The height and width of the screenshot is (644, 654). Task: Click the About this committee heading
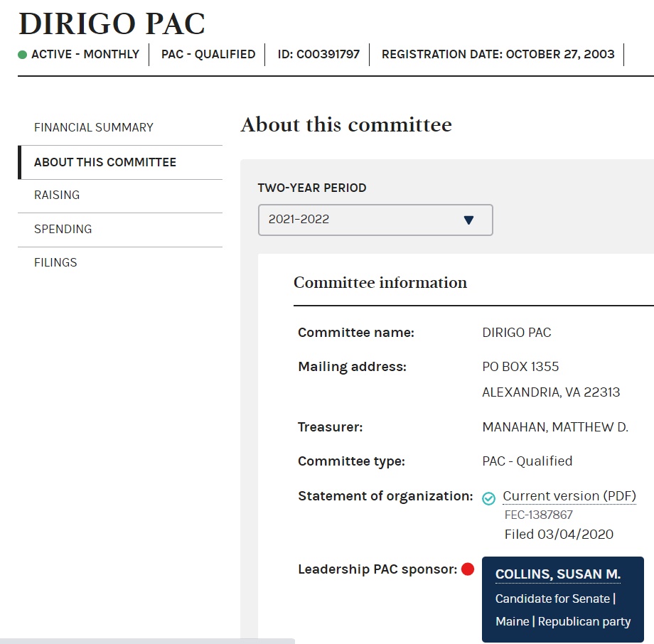click(x=346, y=124)
